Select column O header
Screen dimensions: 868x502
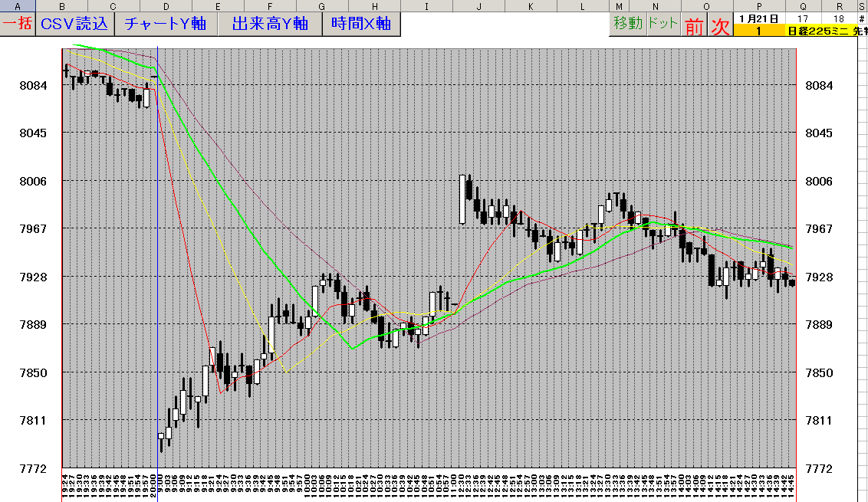pyautogui.click(x=708, y=6)
